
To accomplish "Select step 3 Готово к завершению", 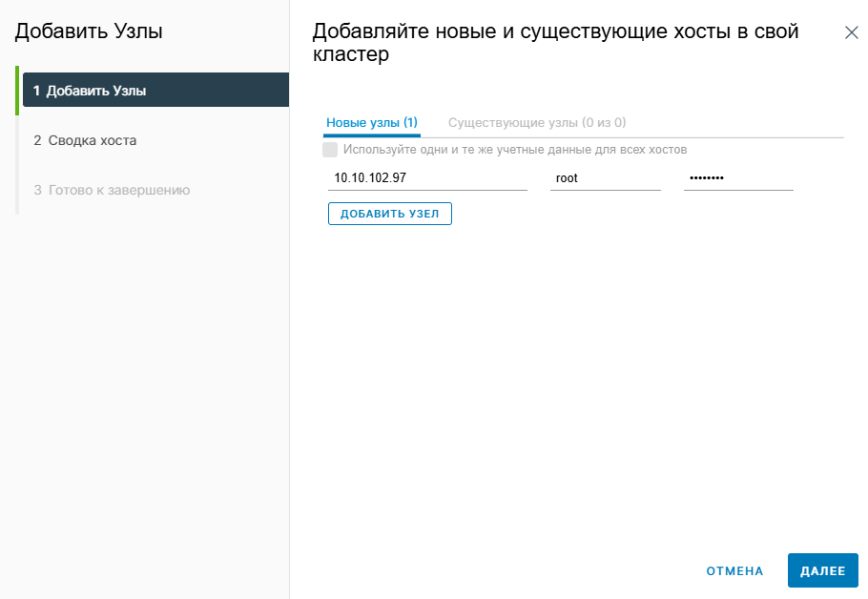I will 112,191.
